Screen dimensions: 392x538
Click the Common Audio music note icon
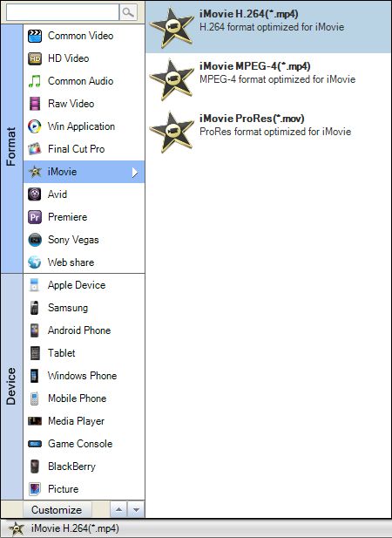click(35, 81)
